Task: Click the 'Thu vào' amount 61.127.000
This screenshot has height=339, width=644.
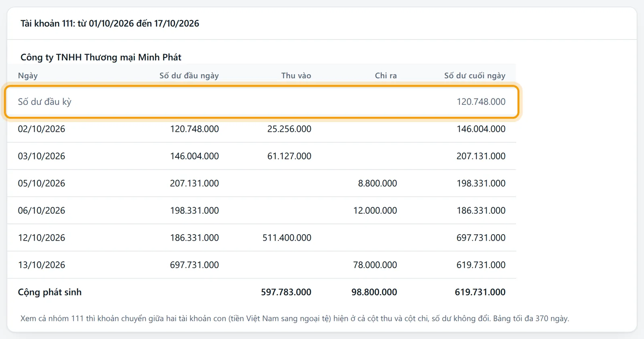Action: click(289, 156)
